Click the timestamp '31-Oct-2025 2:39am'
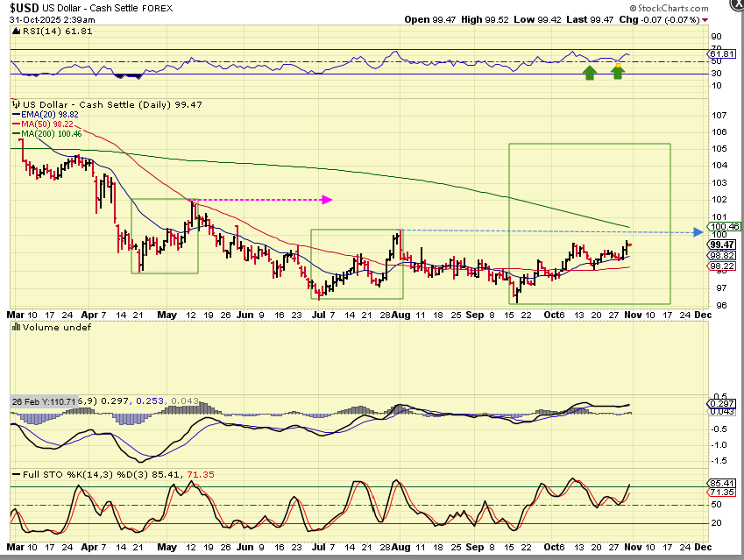 (x=53, y=20)
